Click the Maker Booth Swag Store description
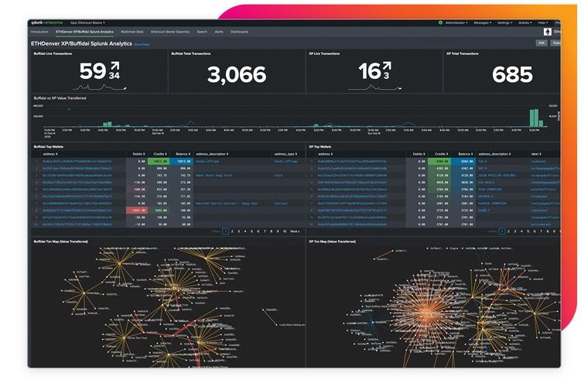This screenshot has height=387, width=588. pyautogui.click(x=214, y=175)
